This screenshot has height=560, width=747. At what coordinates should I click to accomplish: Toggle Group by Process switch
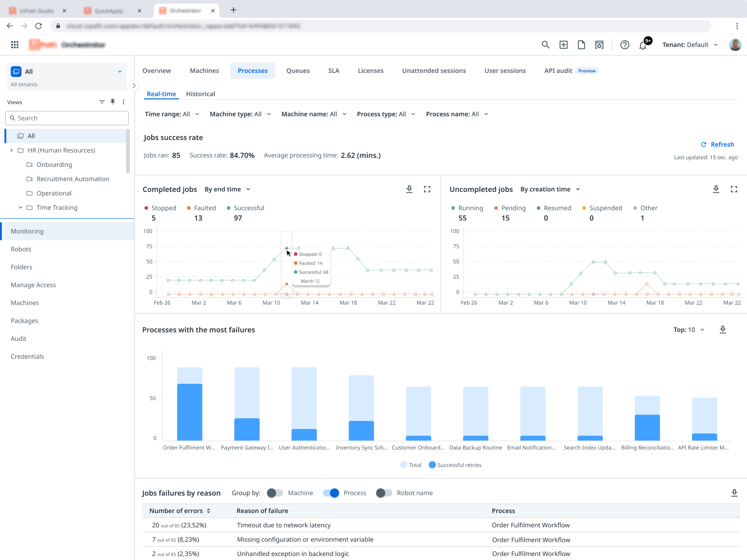tap(331, 493)
